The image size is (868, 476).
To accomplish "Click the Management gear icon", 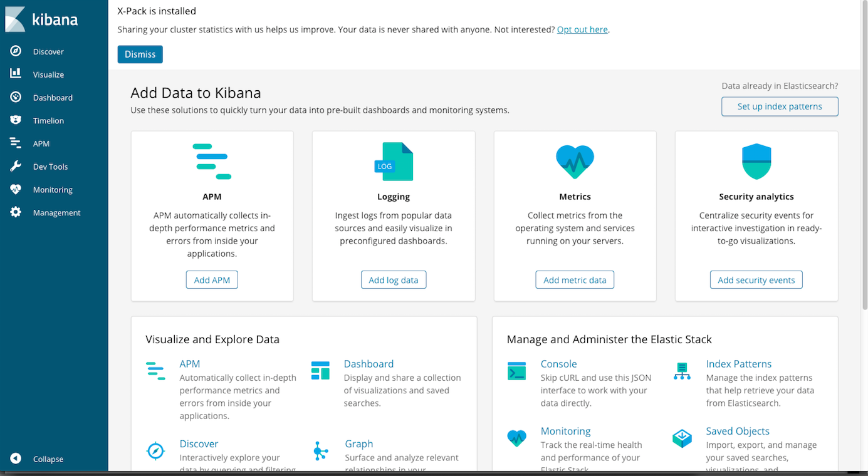I will (16, 212).
